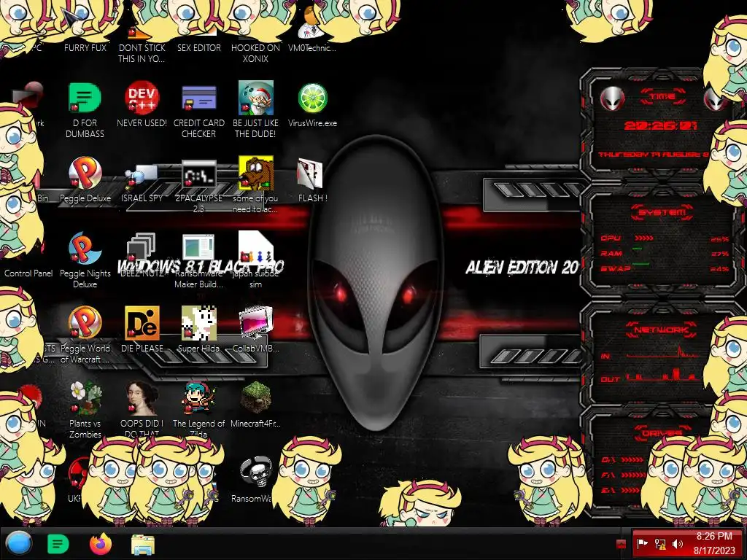Launch the Dev-C++ icon labeled NEVER USED!
747x560 pixels.
142,98
